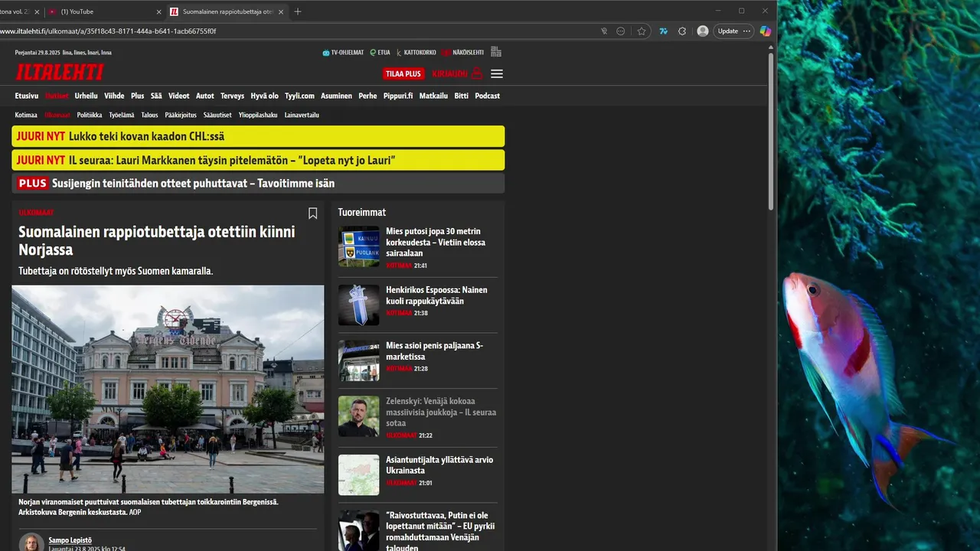
Task: Select the Kotimaa subsection
Action: pyautogui.click(x=26, y=115)
